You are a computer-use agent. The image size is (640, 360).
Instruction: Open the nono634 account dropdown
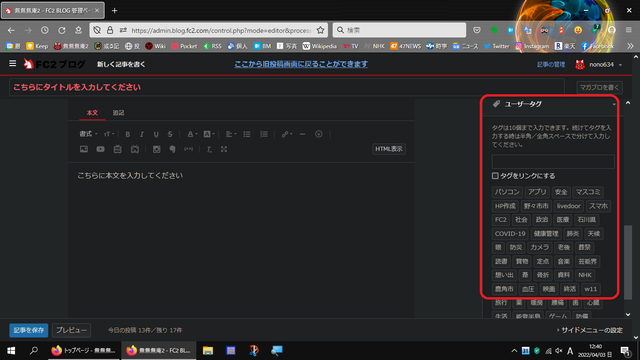[598, 64]
